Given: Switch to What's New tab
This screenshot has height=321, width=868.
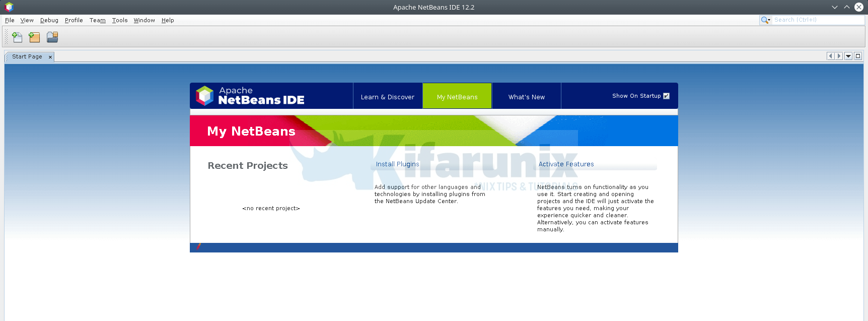Looking at the screenshot, I should (527, 96).
